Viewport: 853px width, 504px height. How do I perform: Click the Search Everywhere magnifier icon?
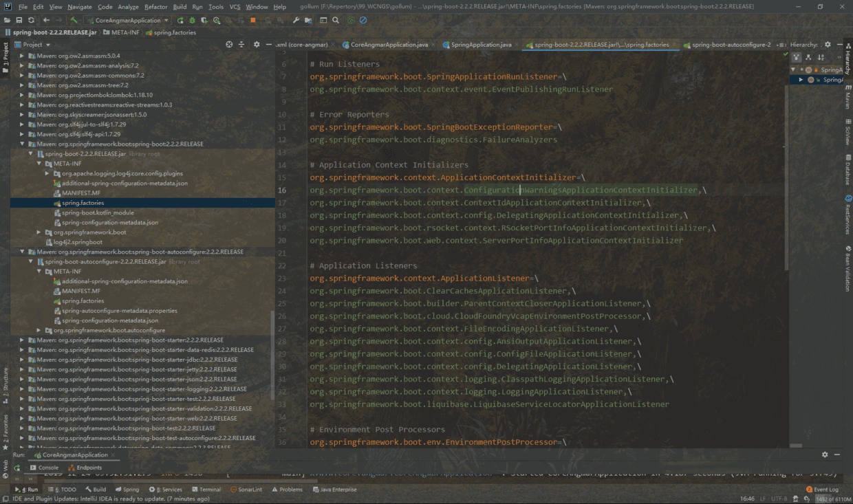pos(336,20)
